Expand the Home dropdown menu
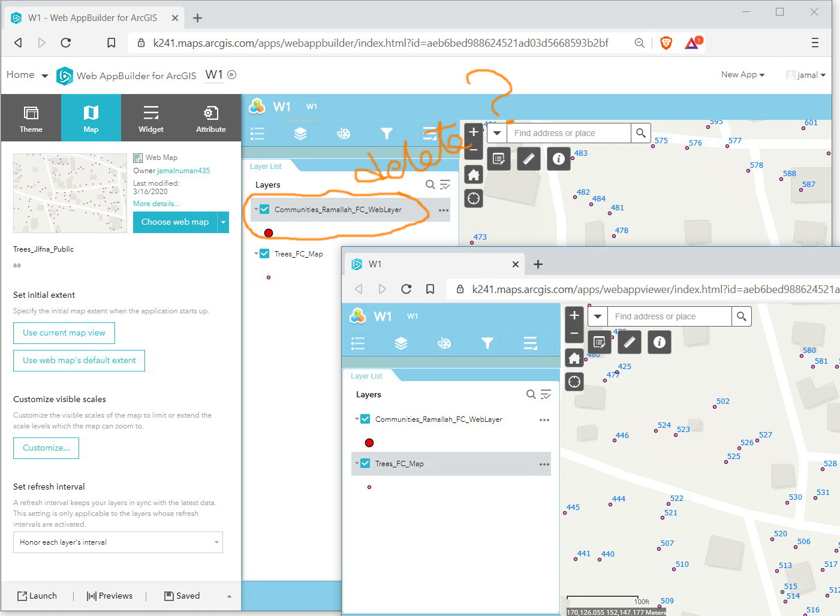Screen dimensions: 840x616 pyautogui.click(x=44, y=76)
